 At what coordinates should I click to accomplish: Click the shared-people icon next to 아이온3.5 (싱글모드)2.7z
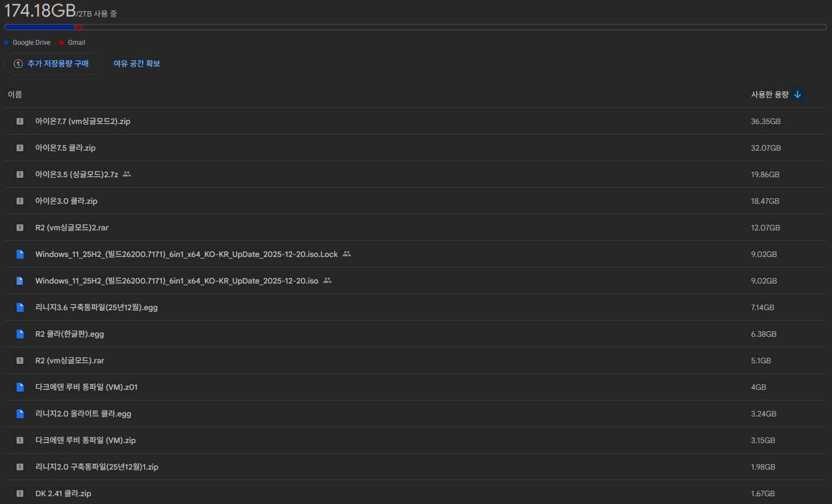coord(127,174)
